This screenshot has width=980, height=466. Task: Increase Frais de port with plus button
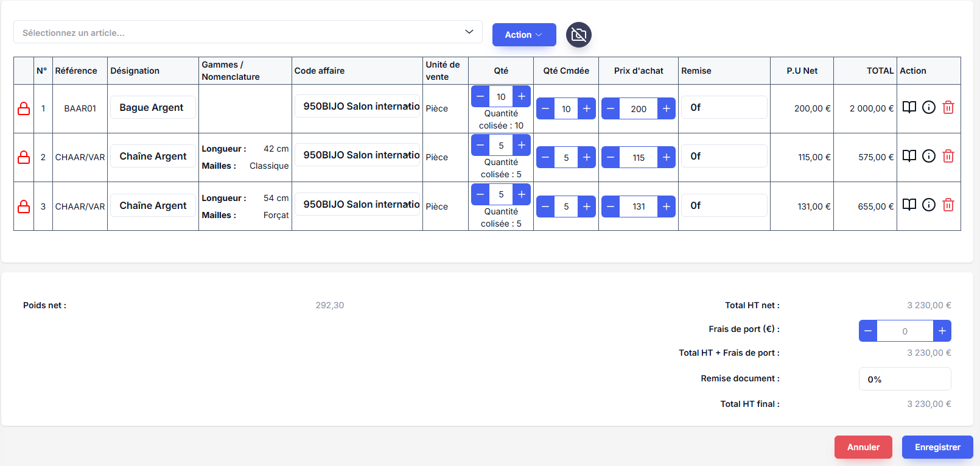(x=942, y=331)
